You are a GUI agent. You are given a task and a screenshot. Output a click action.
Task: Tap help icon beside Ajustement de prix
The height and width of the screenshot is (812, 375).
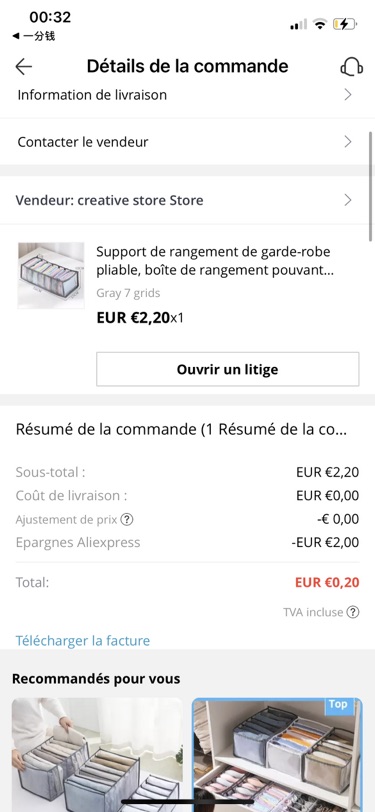[x=126, y=519]
